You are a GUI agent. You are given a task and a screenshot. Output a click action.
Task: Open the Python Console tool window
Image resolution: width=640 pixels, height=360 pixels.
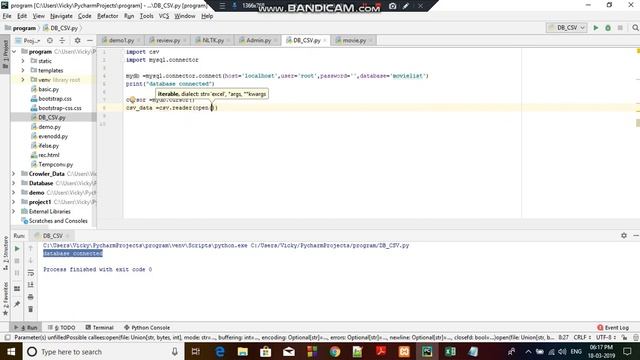[147, 327]
